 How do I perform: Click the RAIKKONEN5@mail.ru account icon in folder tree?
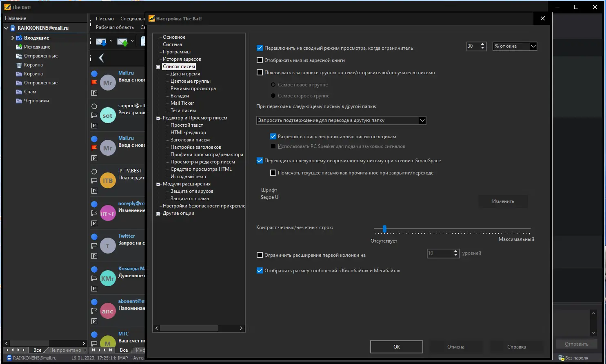point(13,28)
